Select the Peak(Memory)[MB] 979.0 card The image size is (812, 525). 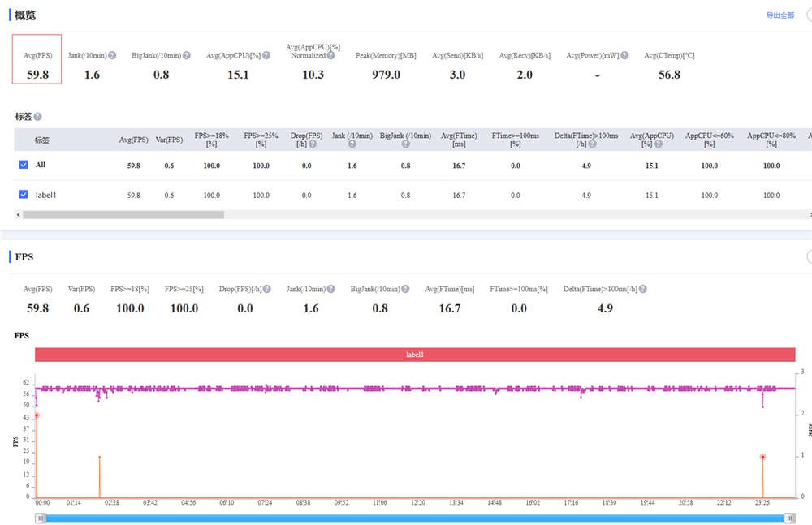[386, 66]
